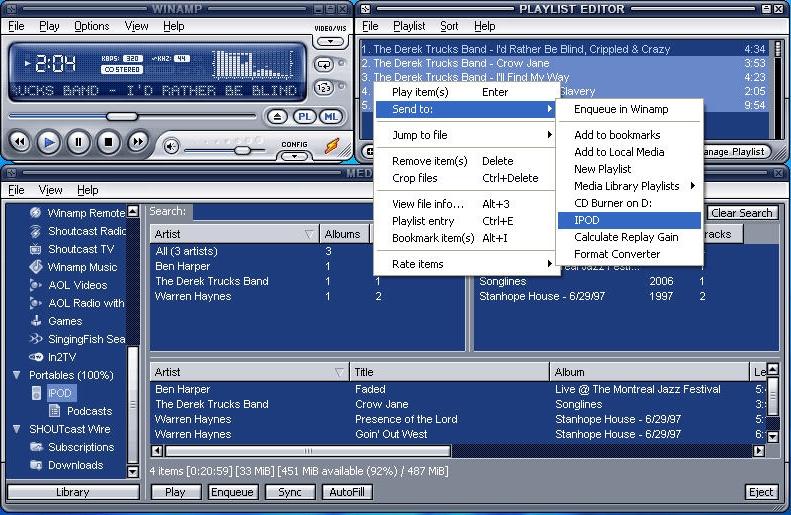Expand the VIDEO/VIS drawer arrow
The width and height of the screenshot is (791, 515).
click(330, 41)
